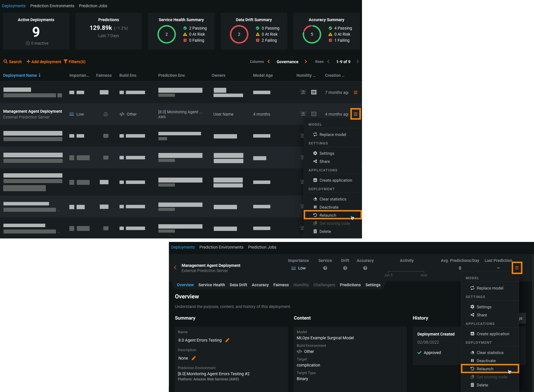The image size is (534, 392).
Task: Choose Replace model in overview actions menu
Action: pos(490,288)
